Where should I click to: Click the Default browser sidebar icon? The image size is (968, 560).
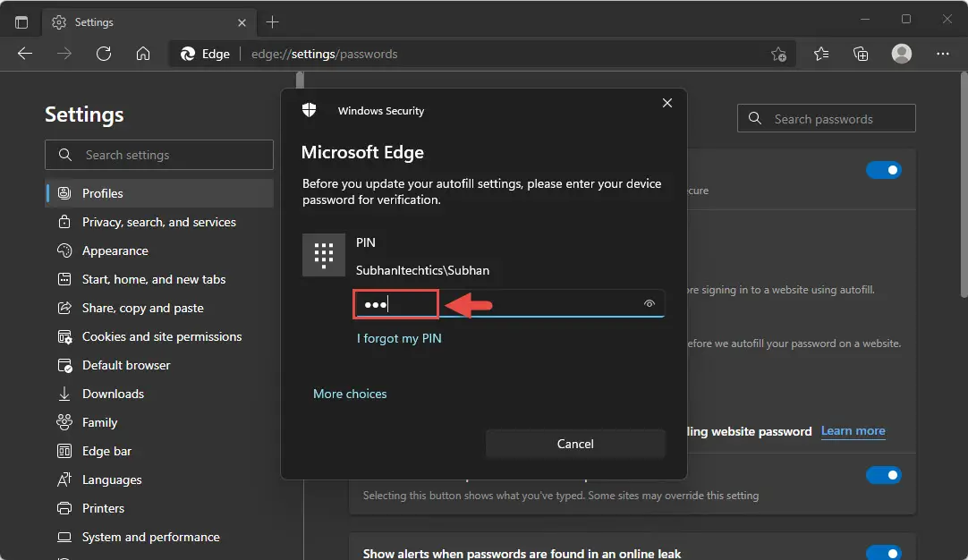point(64,365)
